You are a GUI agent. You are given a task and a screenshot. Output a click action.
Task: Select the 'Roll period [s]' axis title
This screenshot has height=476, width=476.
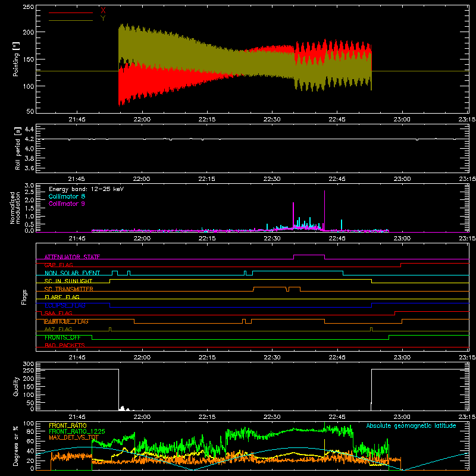[18, 148]
